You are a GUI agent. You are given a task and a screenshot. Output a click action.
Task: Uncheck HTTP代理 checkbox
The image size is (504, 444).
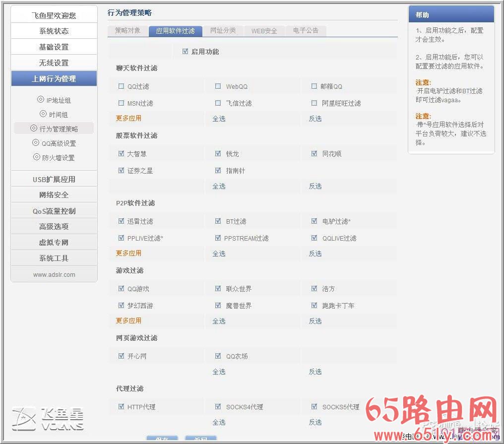121,406
